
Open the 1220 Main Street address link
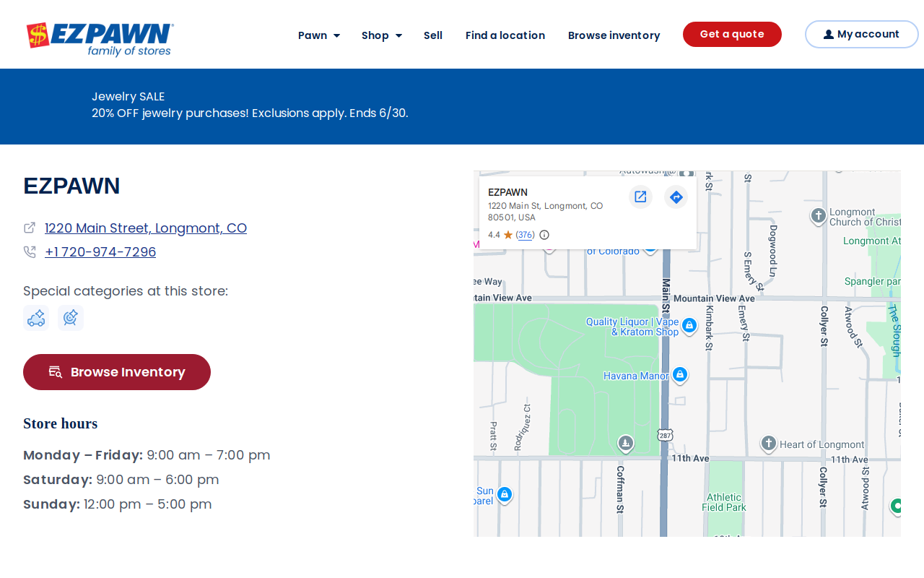(146, 228)
